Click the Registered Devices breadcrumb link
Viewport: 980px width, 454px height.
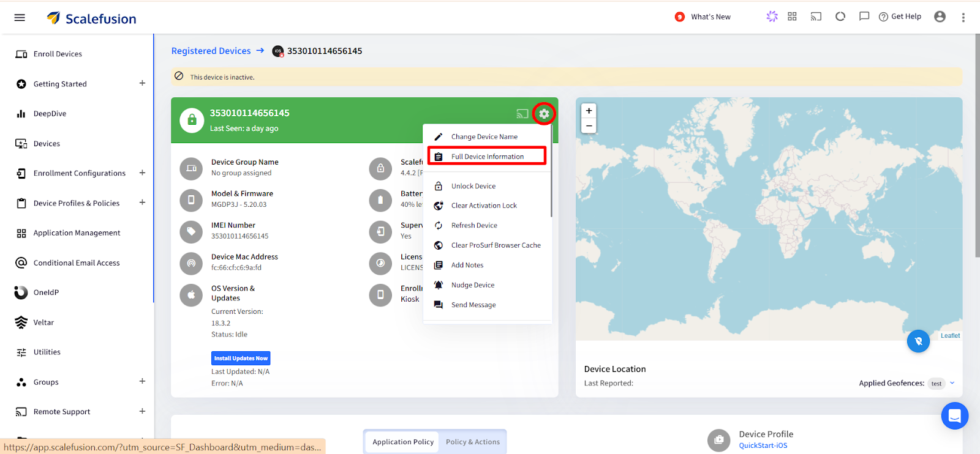pyautogui.click(x=211, y=51)
